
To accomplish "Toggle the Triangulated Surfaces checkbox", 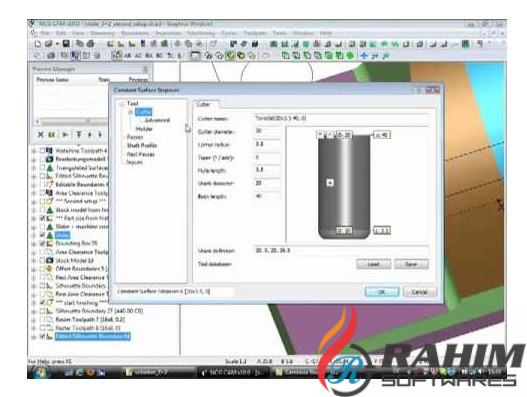I will pos(42,167).
